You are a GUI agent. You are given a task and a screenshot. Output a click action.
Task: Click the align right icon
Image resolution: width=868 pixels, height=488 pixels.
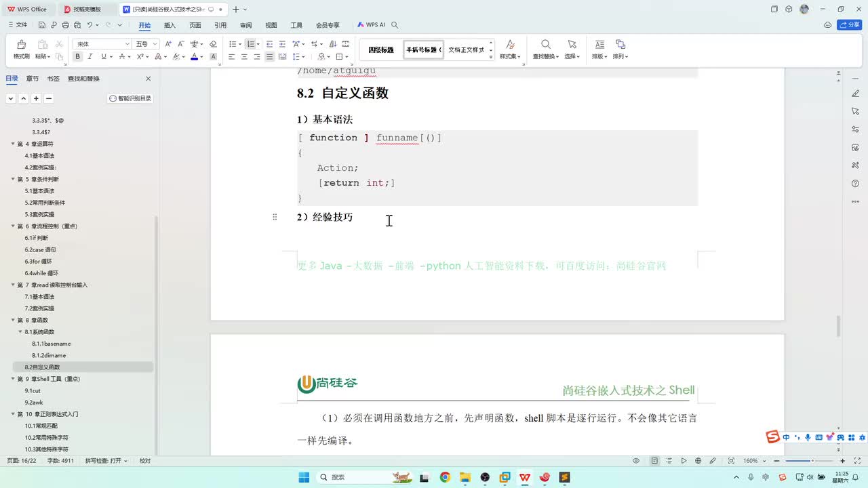pos(257,57)
